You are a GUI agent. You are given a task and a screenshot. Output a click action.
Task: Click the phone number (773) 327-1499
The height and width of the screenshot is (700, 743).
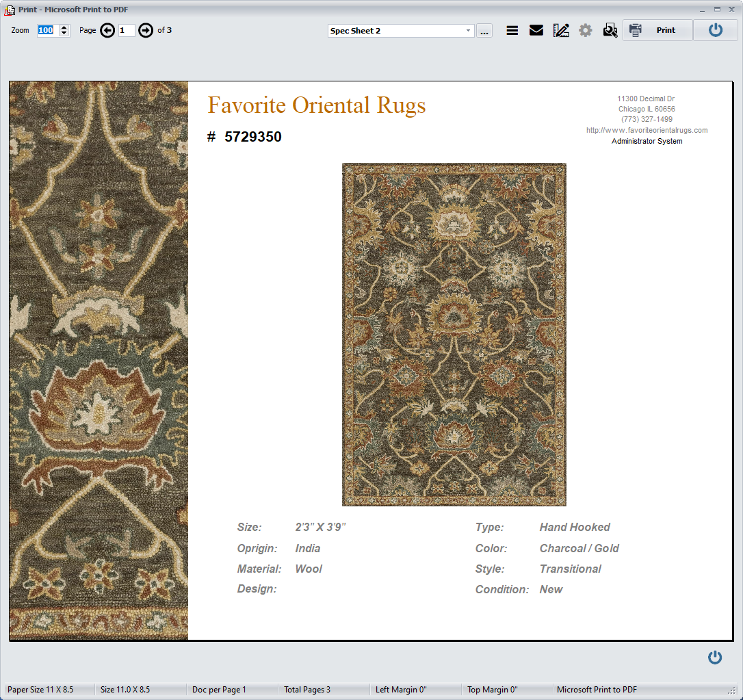coord(647,120)
